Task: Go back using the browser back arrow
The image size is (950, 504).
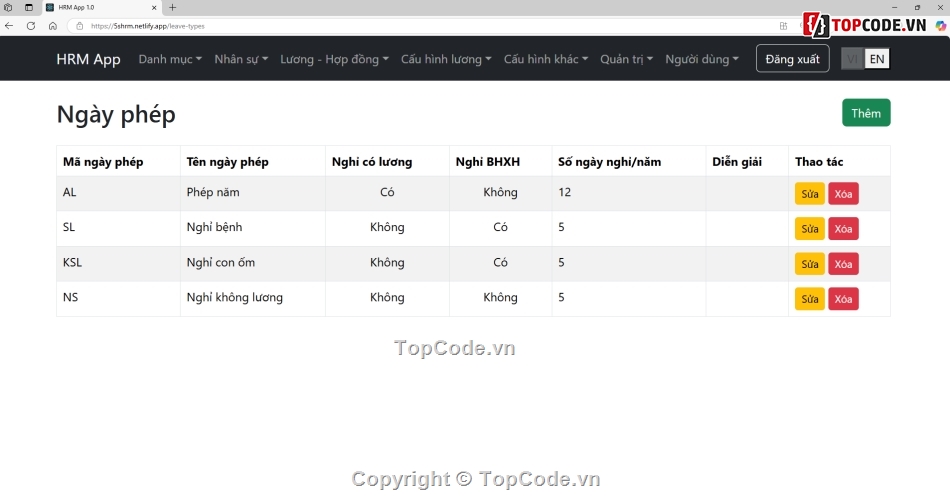Action: pos(9,26)
